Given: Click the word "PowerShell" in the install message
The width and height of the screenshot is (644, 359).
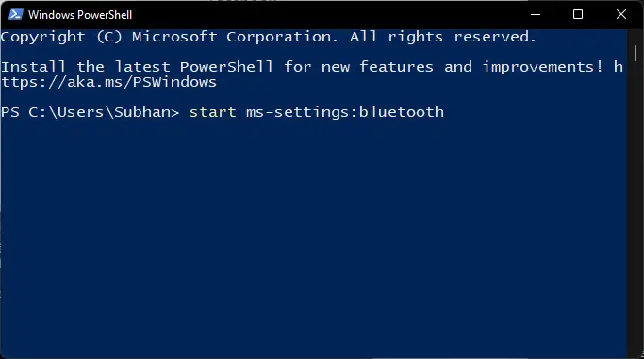Looking at the screenshot, I should click(226, 67).
